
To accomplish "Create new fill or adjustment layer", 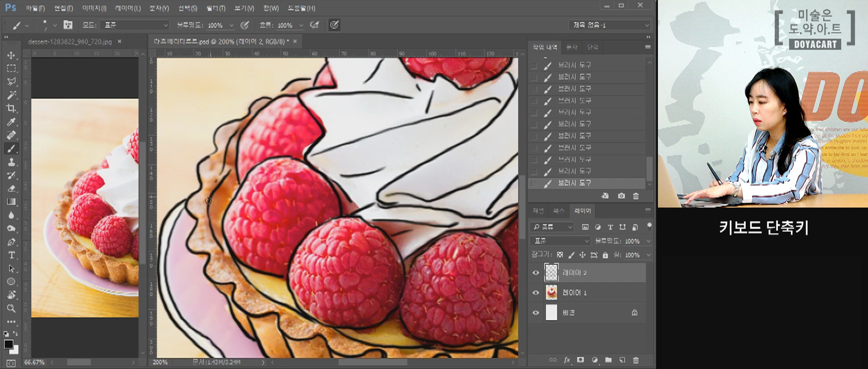I will 595,360.
